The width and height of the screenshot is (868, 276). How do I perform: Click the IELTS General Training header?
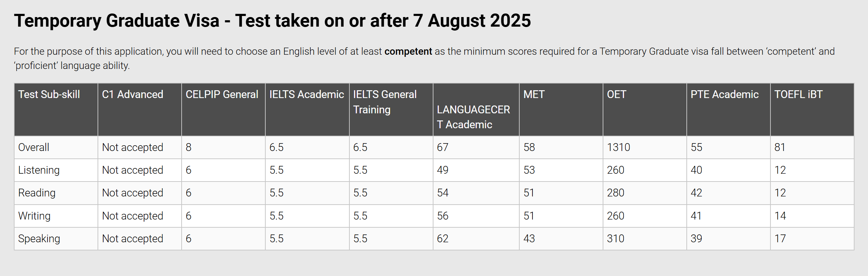click(385, 102)
